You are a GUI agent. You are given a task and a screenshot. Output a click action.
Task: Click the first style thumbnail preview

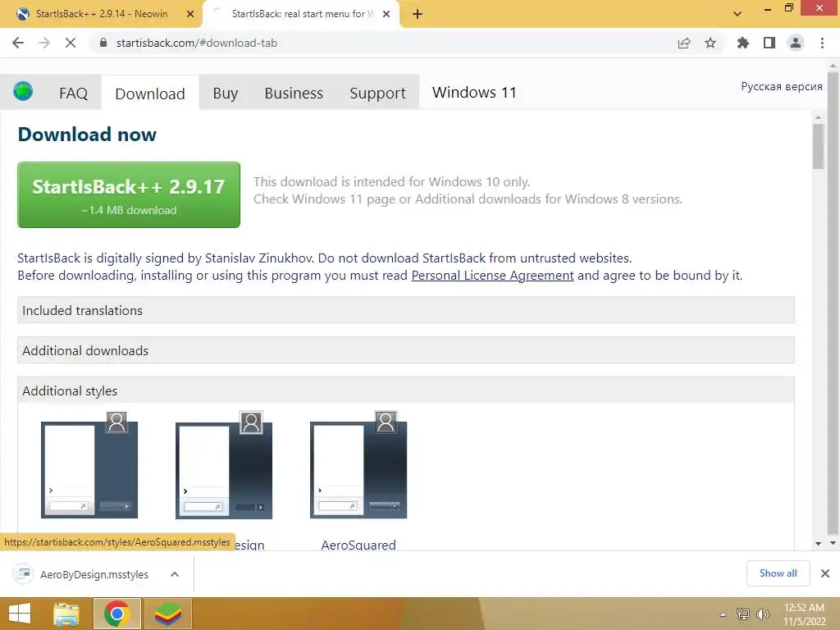coord(89,465)
